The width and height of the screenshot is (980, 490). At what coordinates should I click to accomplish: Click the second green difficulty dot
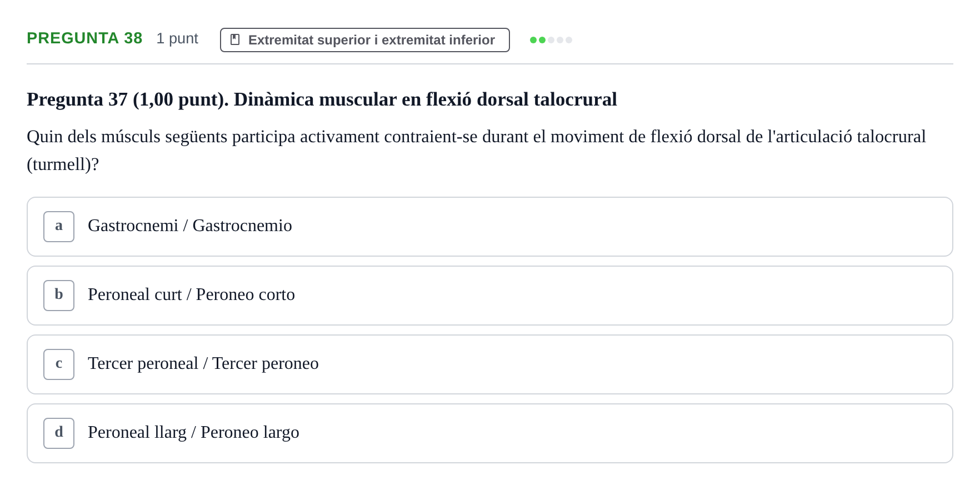click(x=542, y=40)
